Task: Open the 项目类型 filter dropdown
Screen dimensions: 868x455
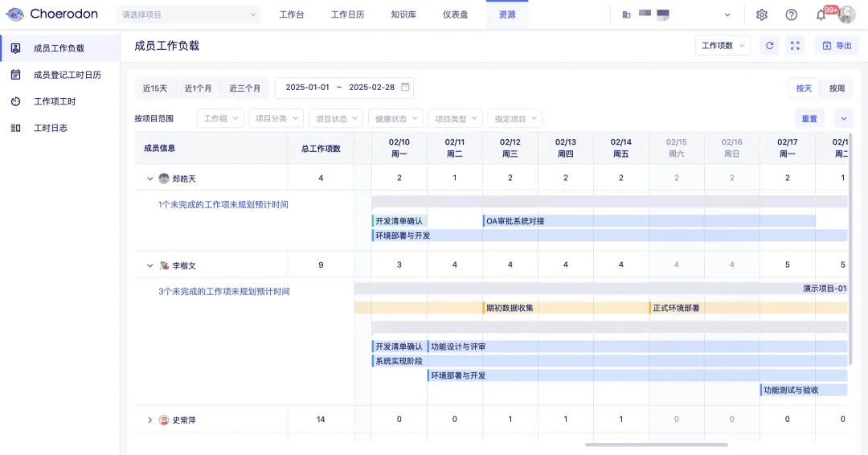Action: 455,118
